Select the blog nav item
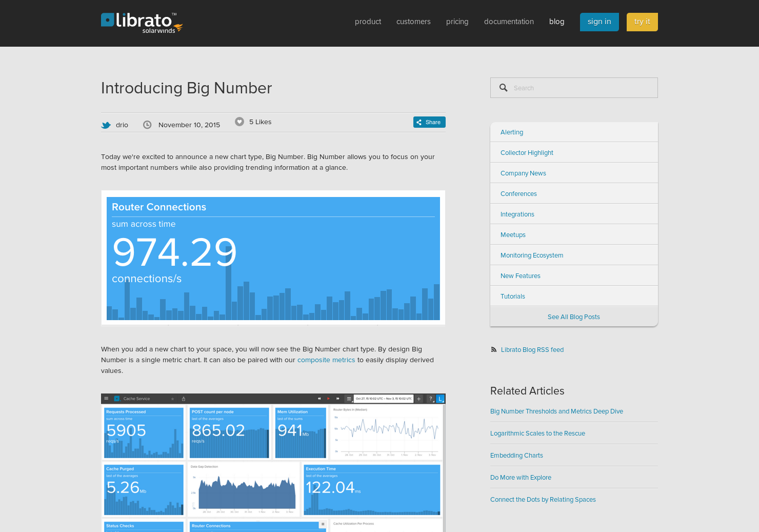The image size is (759, 532). tap(556, 22)
